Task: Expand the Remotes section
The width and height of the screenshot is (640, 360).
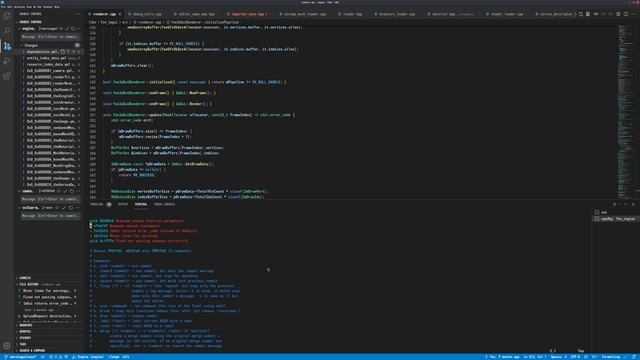Action: (25, 331)
